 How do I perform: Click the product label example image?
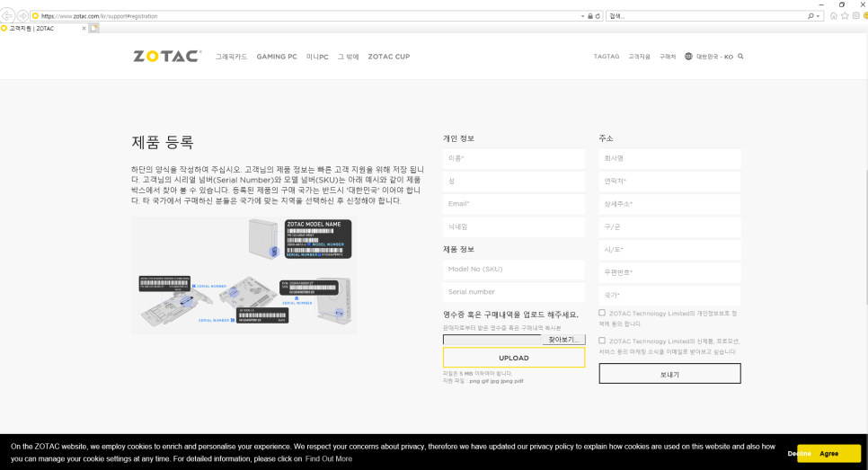tap(244, 275)
